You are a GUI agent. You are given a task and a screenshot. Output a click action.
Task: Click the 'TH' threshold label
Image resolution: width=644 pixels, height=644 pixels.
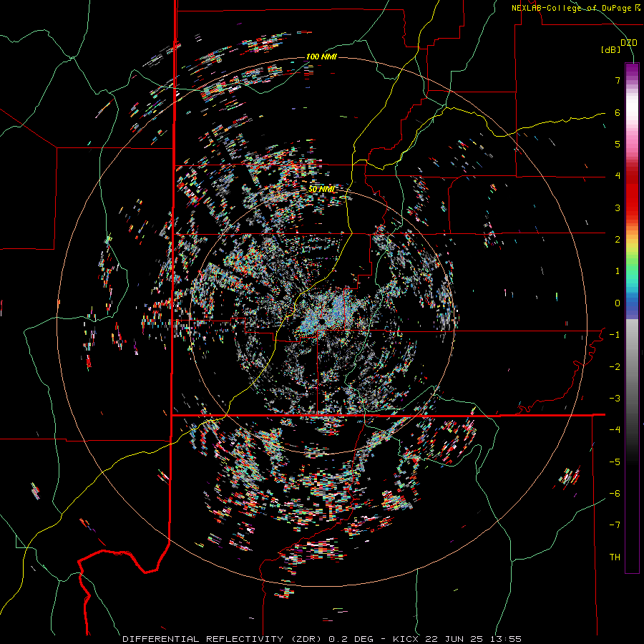click(x=615, y=557)
